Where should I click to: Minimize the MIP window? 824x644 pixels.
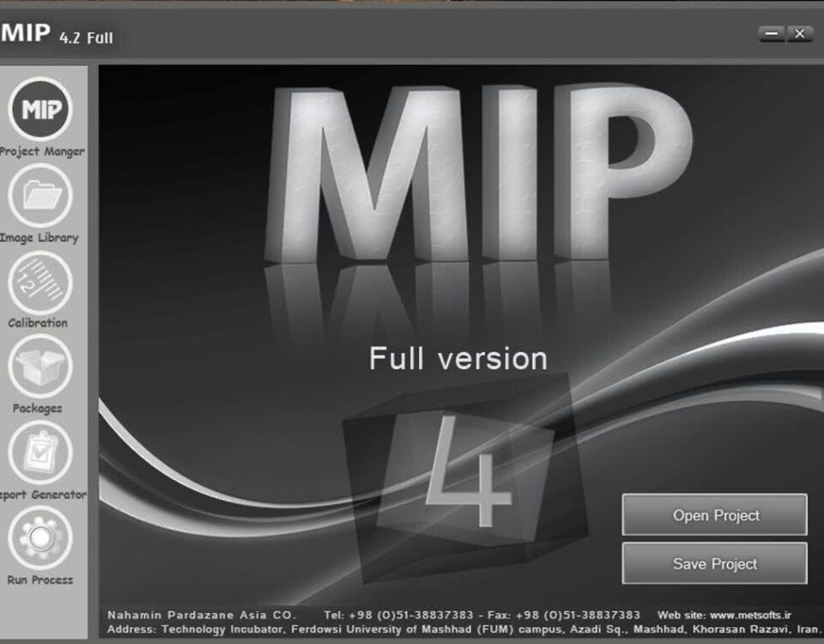[772, 33]
